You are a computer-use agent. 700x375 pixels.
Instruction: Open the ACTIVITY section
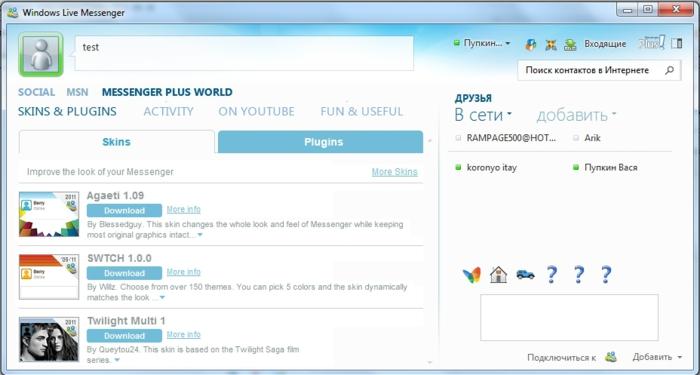pos(168,112)
